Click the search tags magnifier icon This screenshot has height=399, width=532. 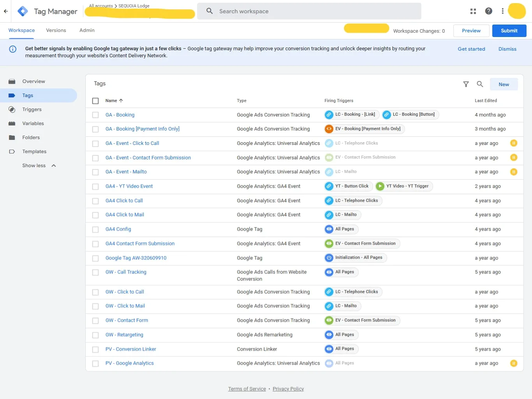coord(480,84)
